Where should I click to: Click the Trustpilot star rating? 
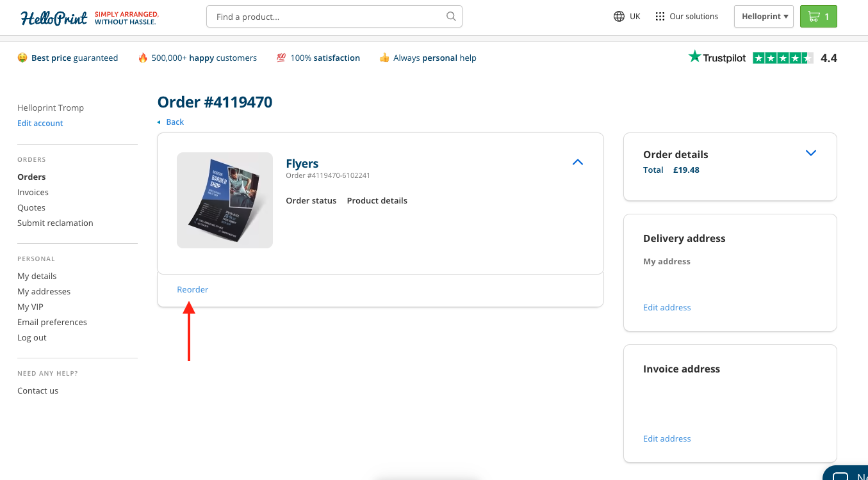point(783,58)
